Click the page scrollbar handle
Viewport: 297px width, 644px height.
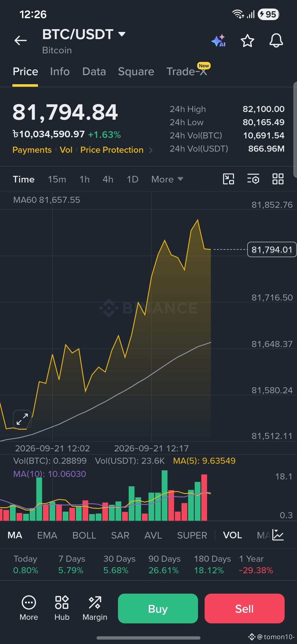pos(295,129)
